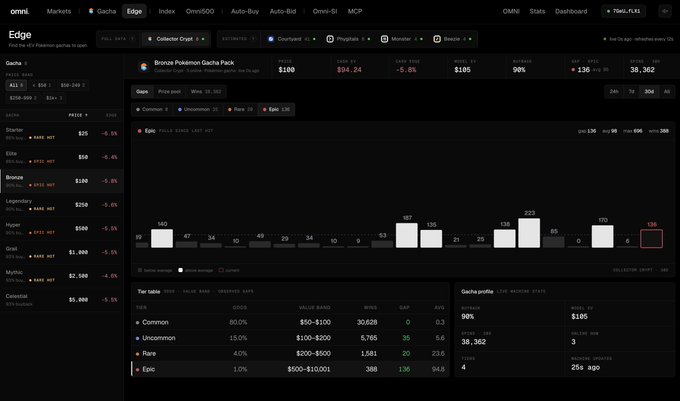Go to MCP page
Image resolution: width=680 pixels, height=401 pixels.
pos(355,11)
